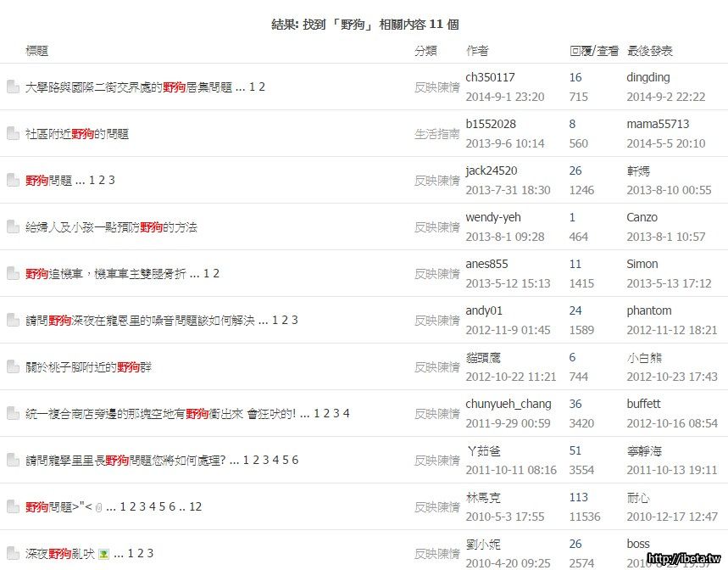Go to page 12 of 野狗問題>"< thread
Viewport: 728px width, 570px height.
pyautogui.click(x=195, y=507)
